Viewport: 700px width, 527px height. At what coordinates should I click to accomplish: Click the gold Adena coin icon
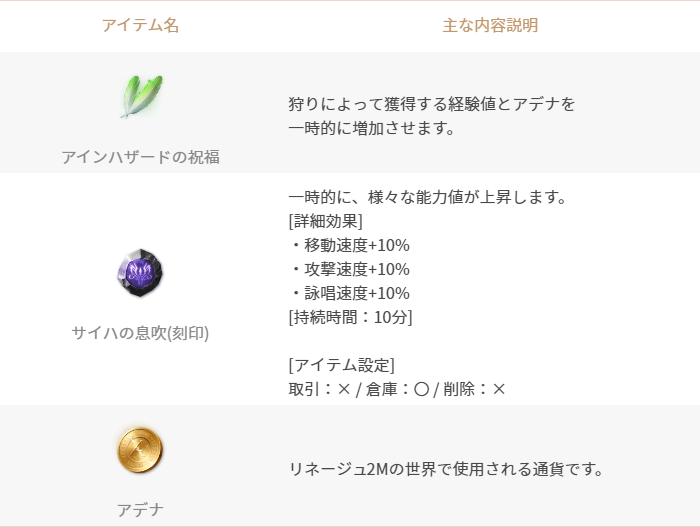(x=140, y=450)
